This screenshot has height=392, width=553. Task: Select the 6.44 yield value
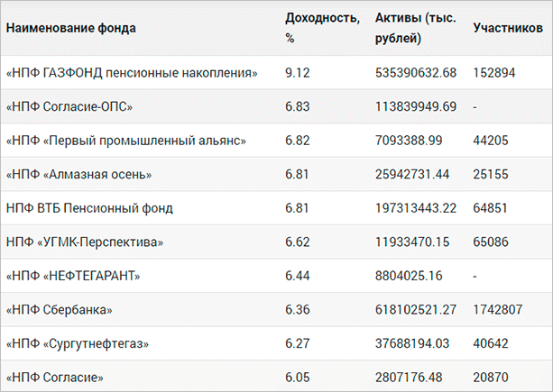298,276
